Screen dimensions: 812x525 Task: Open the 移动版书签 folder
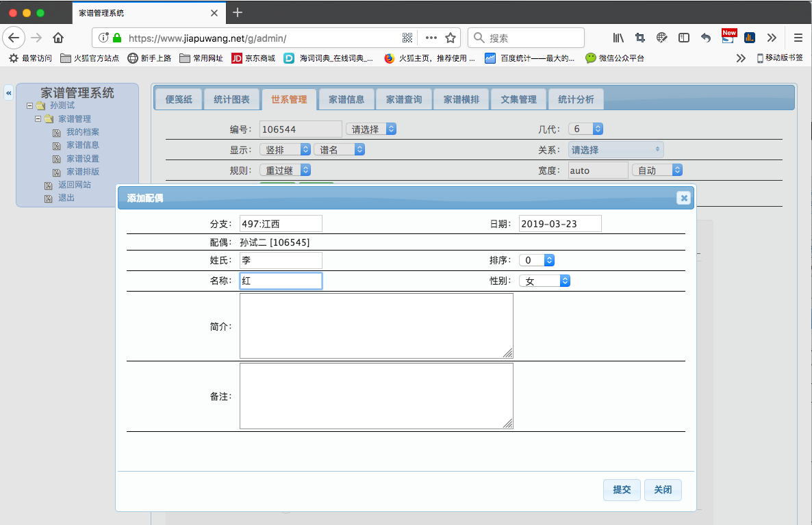click(x=780, y=58)
